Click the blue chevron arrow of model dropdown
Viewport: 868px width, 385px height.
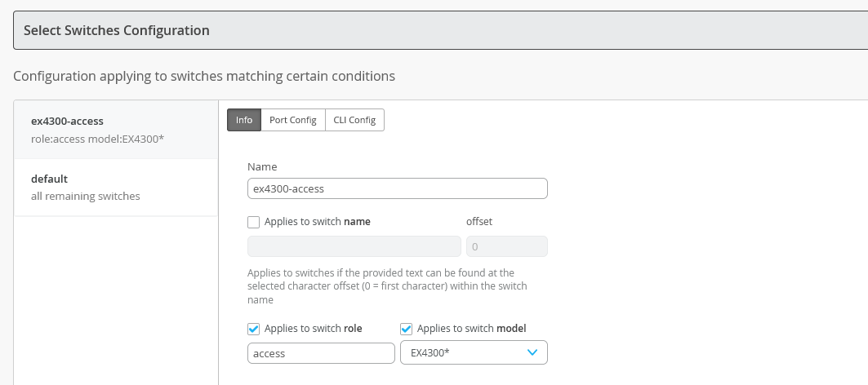532,352
